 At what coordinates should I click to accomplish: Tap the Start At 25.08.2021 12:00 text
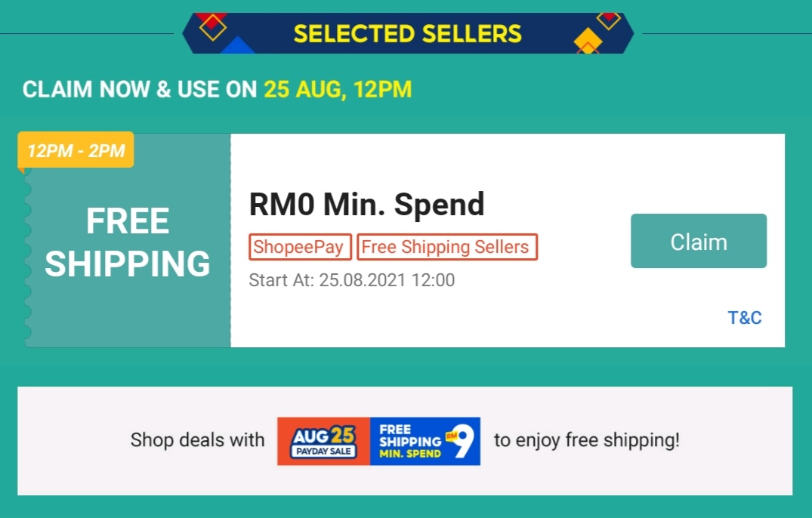pos(352,281)
